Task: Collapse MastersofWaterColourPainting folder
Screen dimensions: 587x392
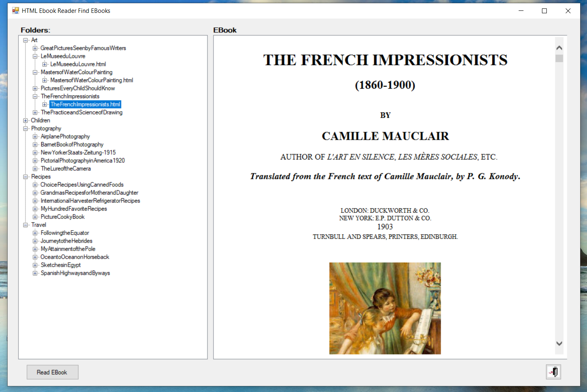Action: pos(35,72)
